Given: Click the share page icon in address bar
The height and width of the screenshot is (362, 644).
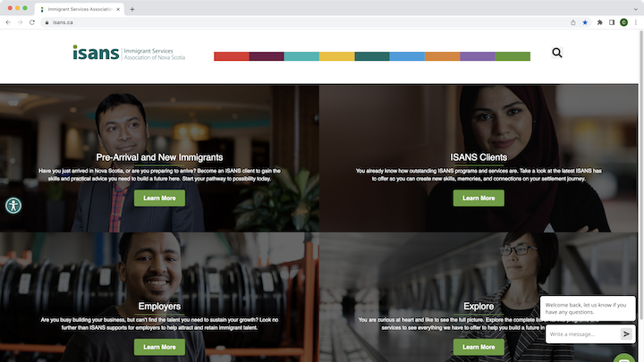Looking at the screenshot, I should coord(573,22).
